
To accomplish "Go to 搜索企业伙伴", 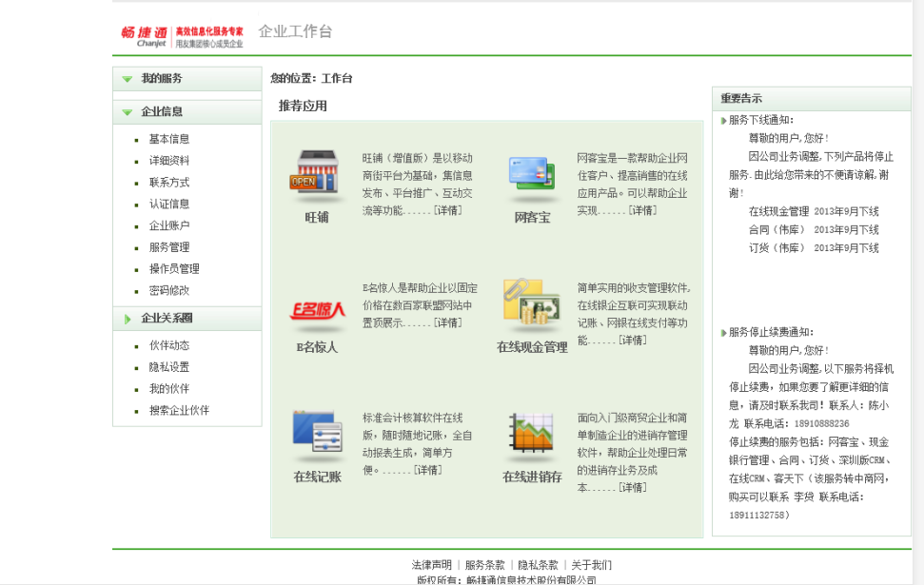I will tap(179, 411).
